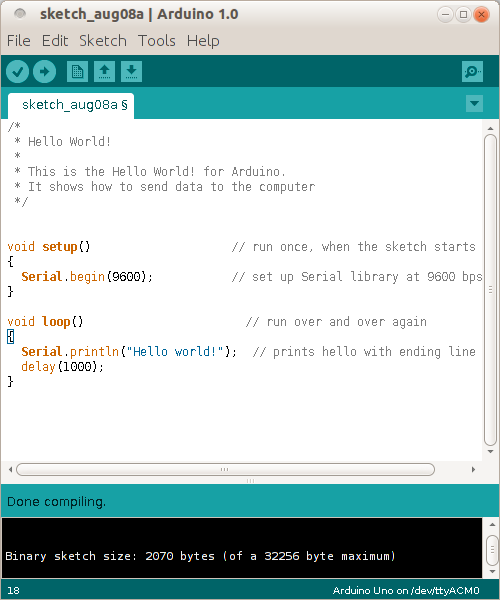This screenshot has height=600, width=500.
Task: Click the horizontal scrollbar thumb
Action: point(225,470)
